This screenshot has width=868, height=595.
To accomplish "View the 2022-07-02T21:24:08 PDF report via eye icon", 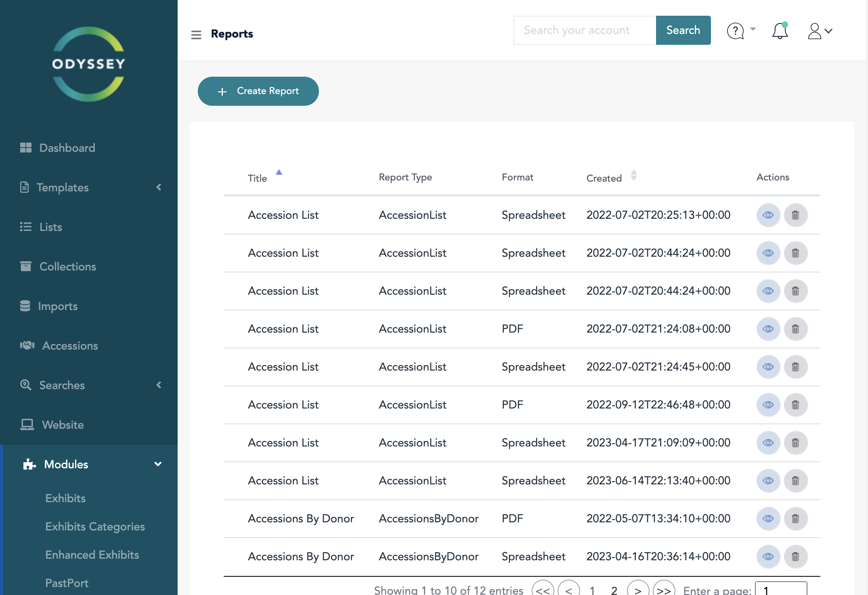I will (x=768, y=329).
